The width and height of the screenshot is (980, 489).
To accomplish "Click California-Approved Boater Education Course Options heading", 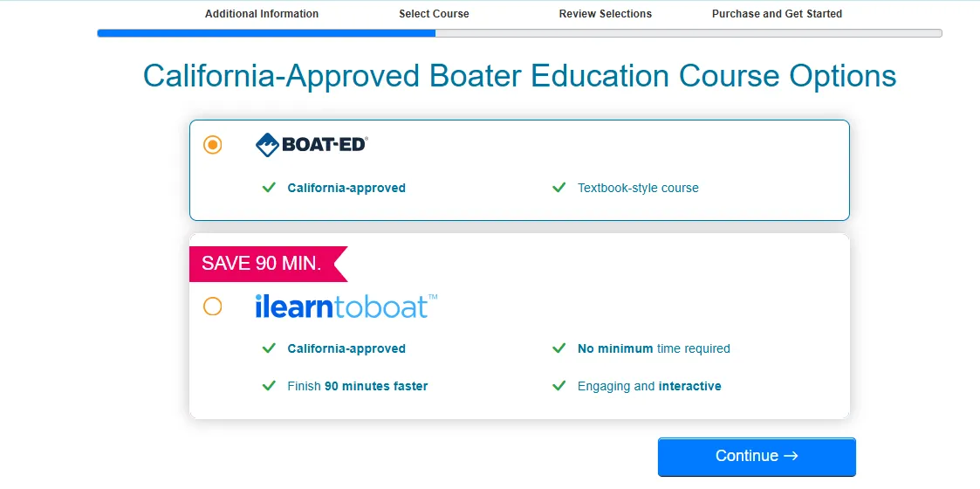I will click(519, 76).
